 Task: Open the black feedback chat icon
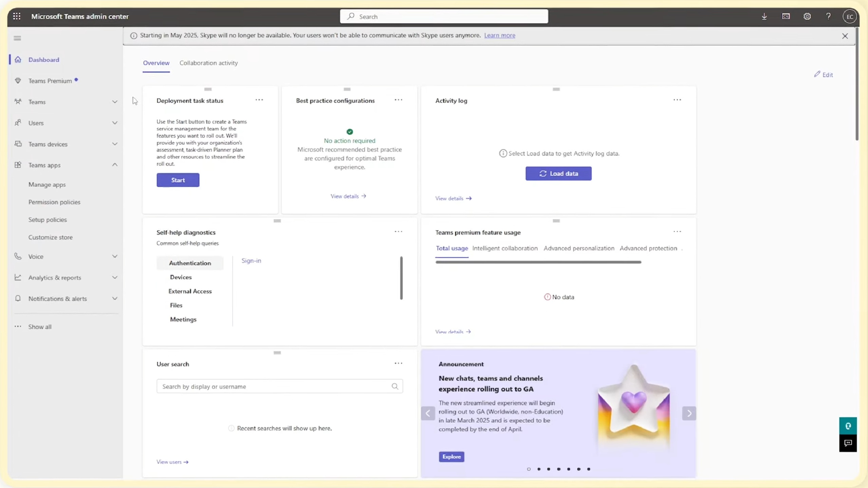[848, 443]
